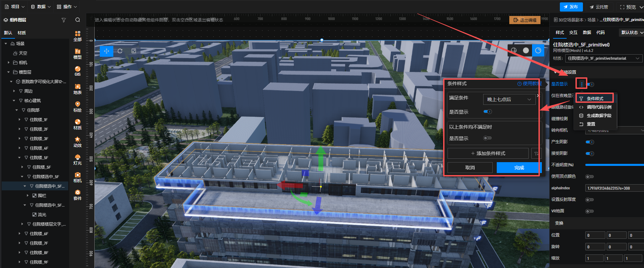Switch to the 交互 tab
644x268 pixels.
click(573, 33)
